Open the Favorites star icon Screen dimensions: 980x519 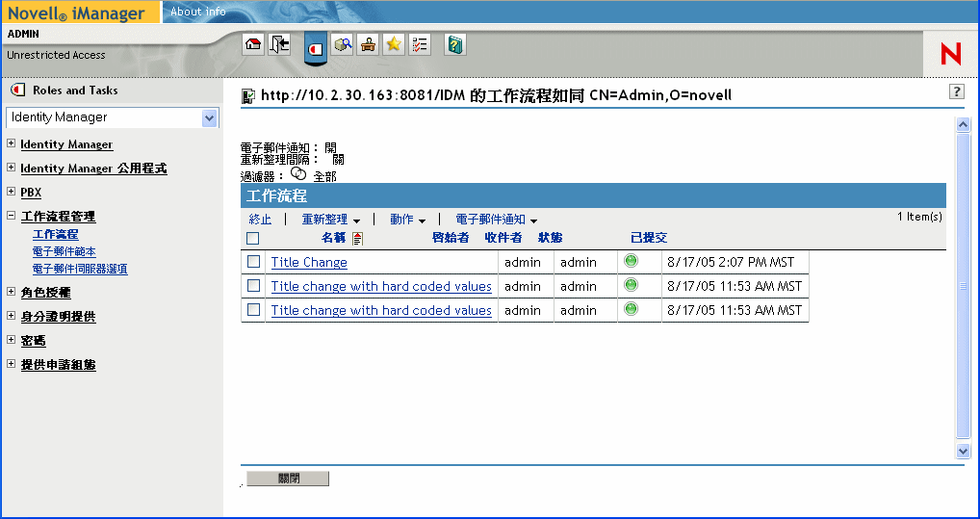[393, 44]
